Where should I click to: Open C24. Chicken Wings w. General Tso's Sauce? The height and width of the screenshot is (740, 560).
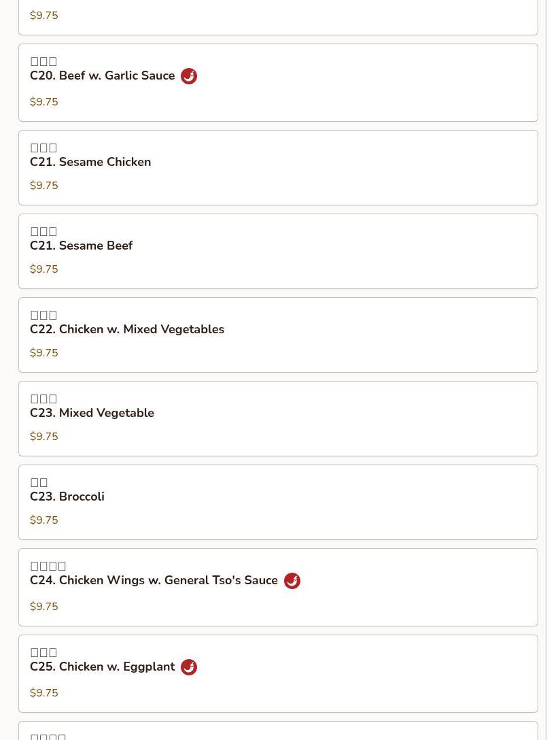coord(278,587)
